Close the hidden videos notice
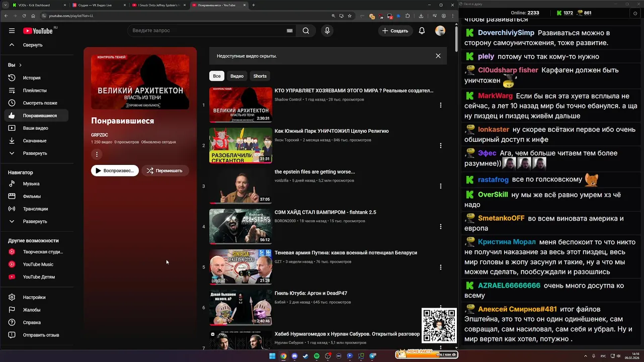The width and height of the screenshot is (644, 362). tap(438, 56)
